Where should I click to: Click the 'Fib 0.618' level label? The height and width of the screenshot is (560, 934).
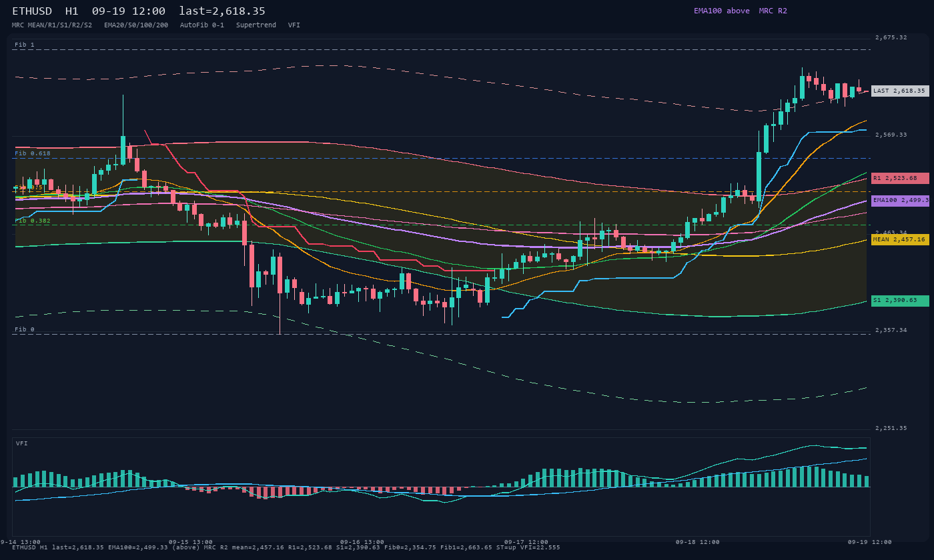pos(33,153)
